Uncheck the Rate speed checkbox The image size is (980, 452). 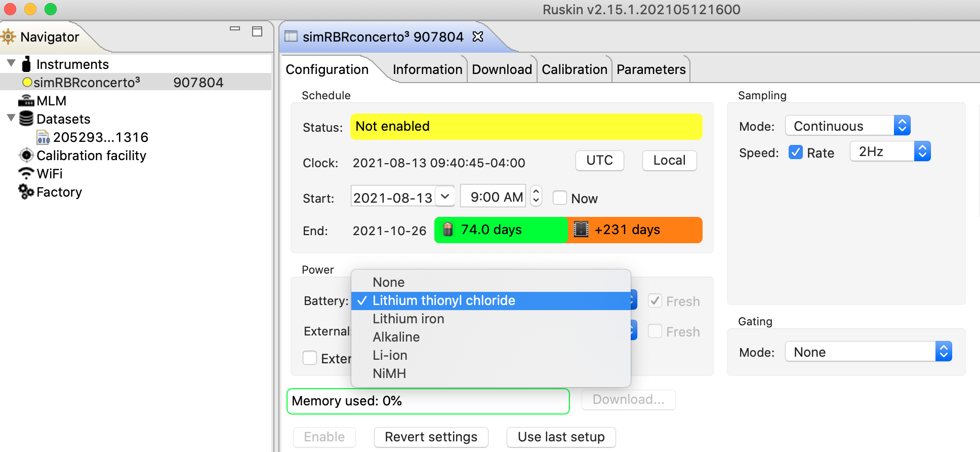(x=795, y=153)
